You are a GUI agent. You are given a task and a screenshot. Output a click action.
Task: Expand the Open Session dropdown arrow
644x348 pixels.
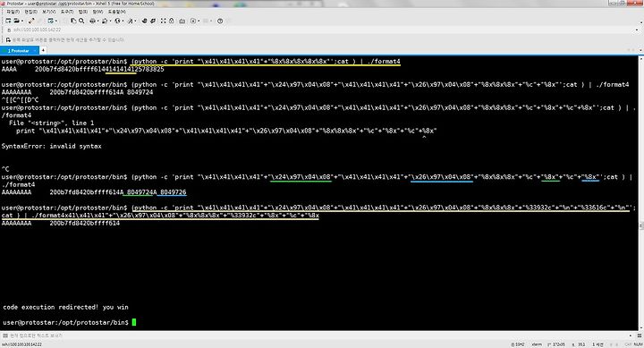pos(21,21)
